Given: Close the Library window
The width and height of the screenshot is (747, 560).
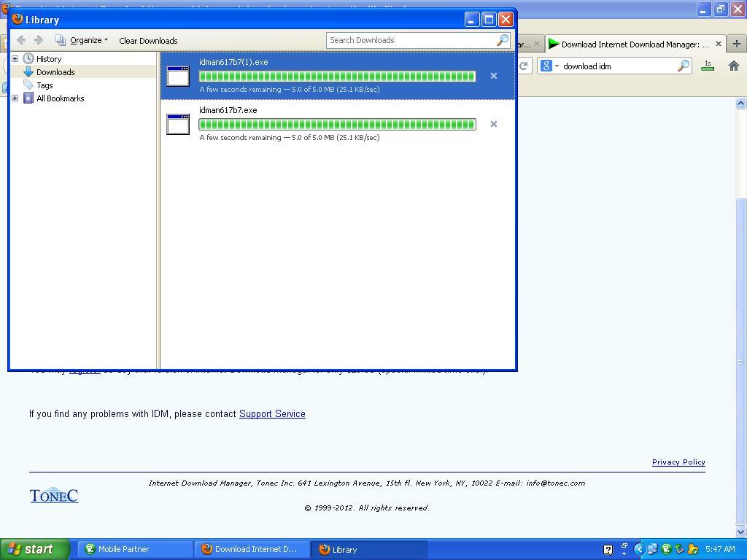Looking at the screenshot, I should coord(506,20).
